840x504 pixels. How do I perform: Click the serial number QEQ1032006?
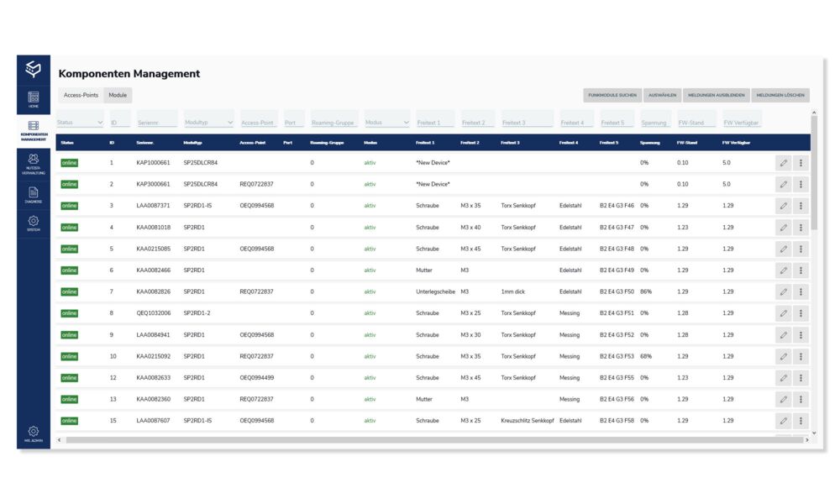(154, 313)
